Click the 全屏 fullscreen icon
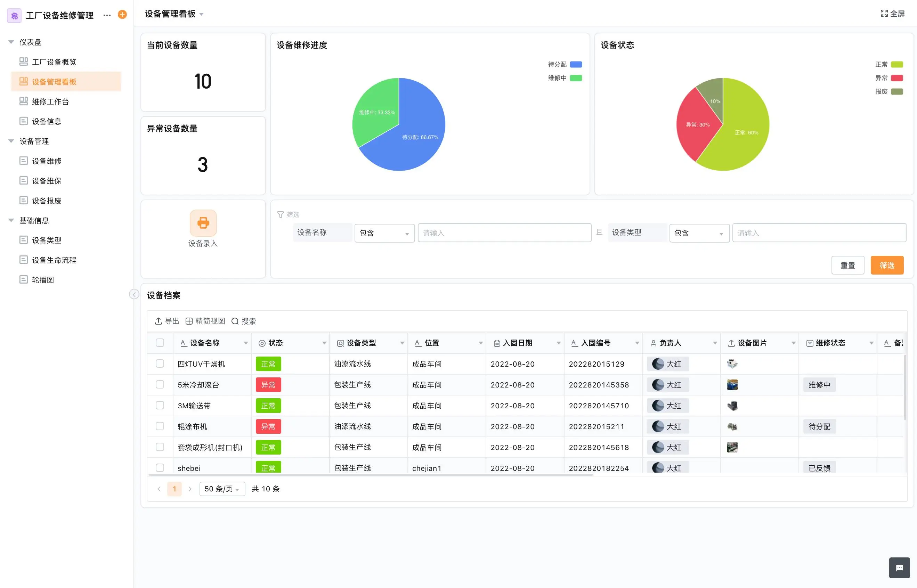The image size is (917, 588). [x=884, y=14]
